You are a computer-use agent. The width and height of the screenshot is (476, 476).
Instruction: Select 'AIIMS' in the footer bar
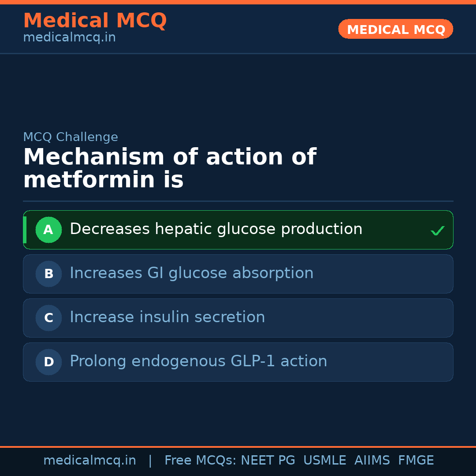click(372, 461)
